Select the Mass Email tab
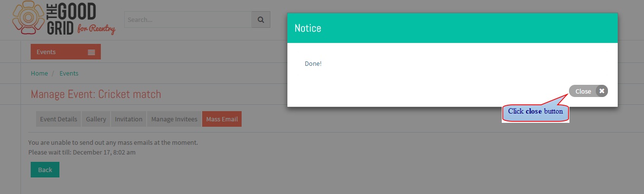The image size is (644, 194). 222,119
